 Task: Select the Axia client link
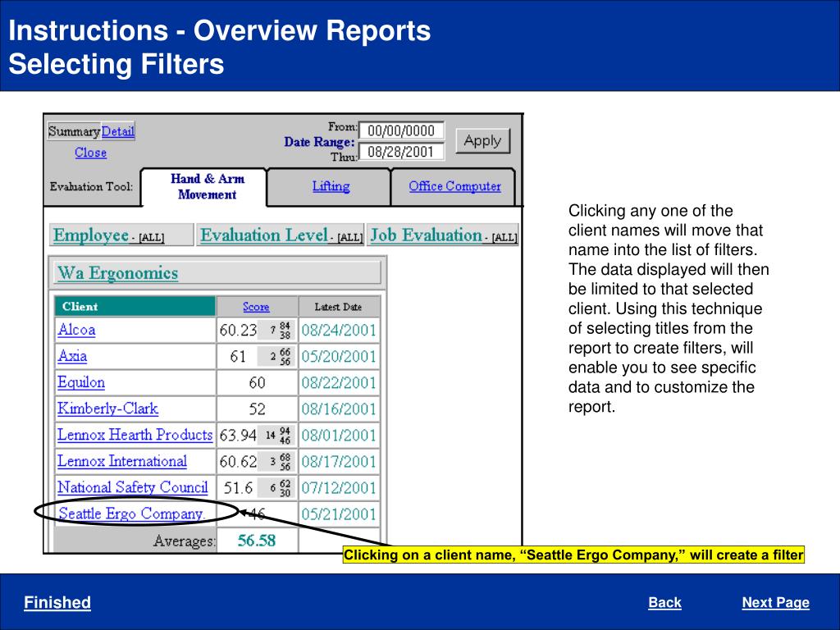pyautogui.click(x=72, y=356)
